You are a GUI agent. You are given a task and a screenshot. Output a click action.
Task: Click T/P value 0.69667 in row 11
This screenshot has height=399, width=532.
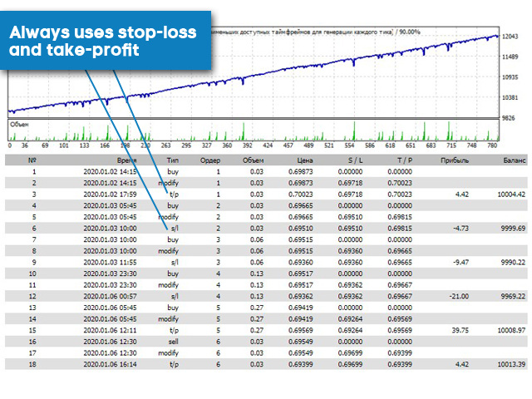coord(400,285)
